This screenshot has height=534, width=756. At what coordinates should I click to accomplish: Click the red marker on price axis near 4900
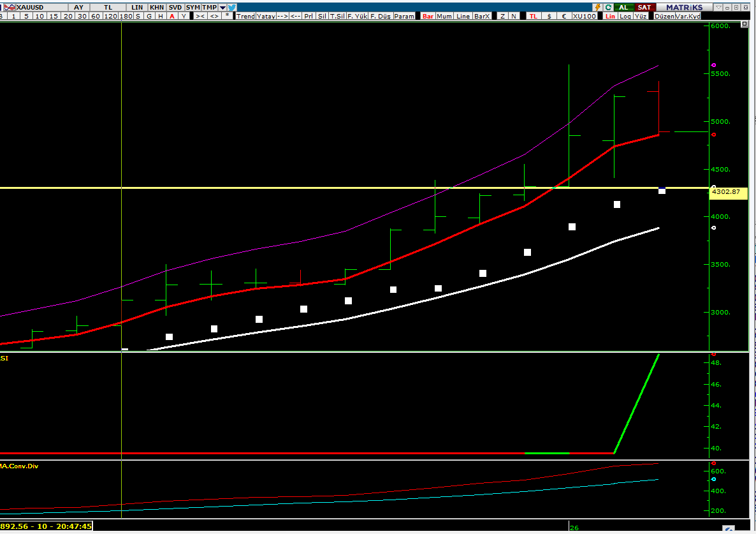click(714, 135)
